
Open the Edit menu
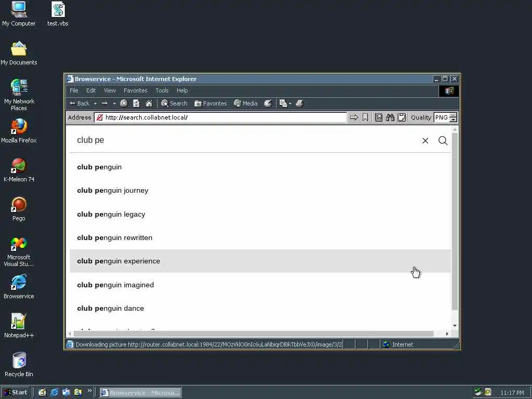pos(90,90)
